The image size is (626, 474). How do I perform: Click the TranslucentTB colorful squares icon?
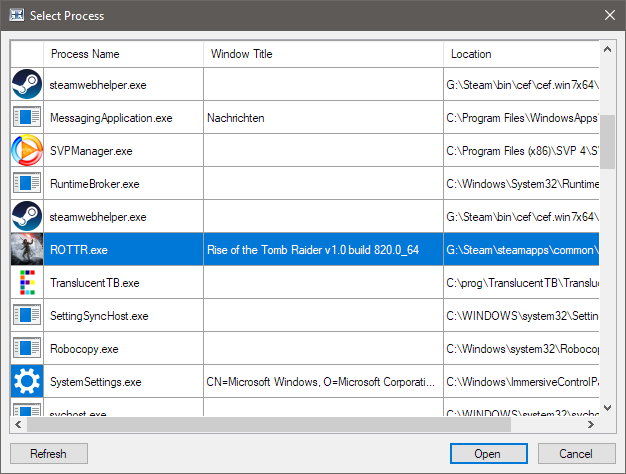click(27, 283)
